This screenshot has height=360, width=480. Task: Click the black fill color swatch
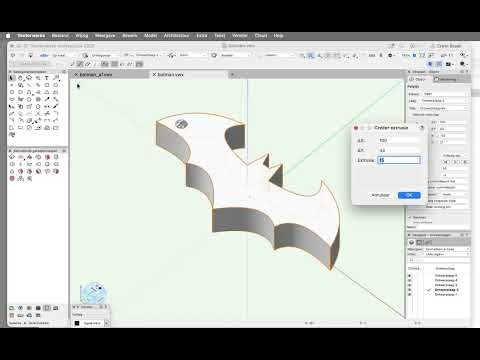pos(77,323)
